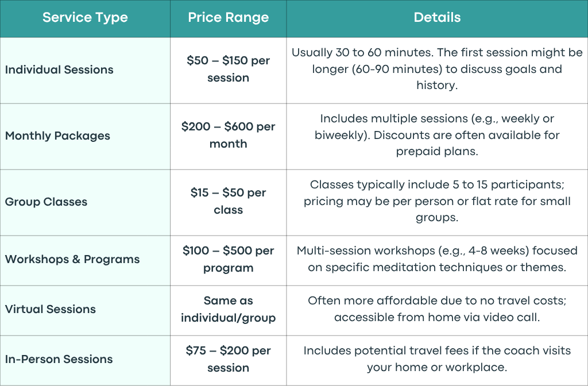Viewport: 588px width, 386px height.
Task: Click the Price Range column header
Action: click(229, 18)
